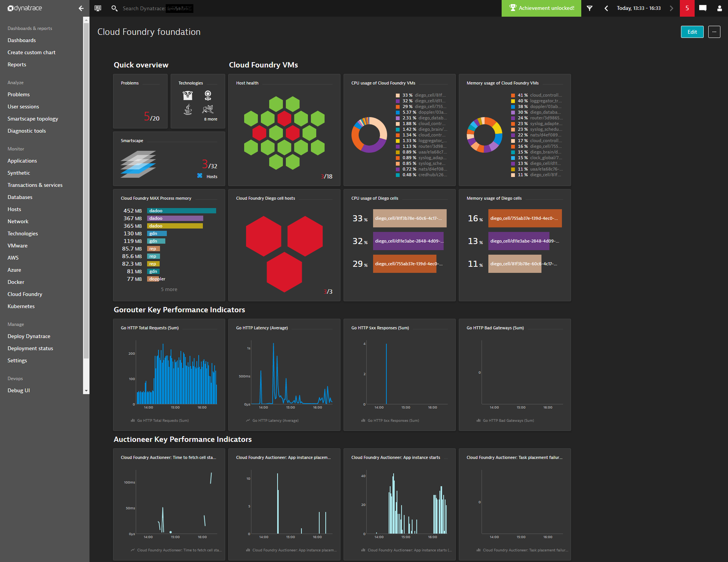The height and width of the screenshot is (562, 728).
Task: Collapse the navigation menu with back arrow
Action: [81, 8]
